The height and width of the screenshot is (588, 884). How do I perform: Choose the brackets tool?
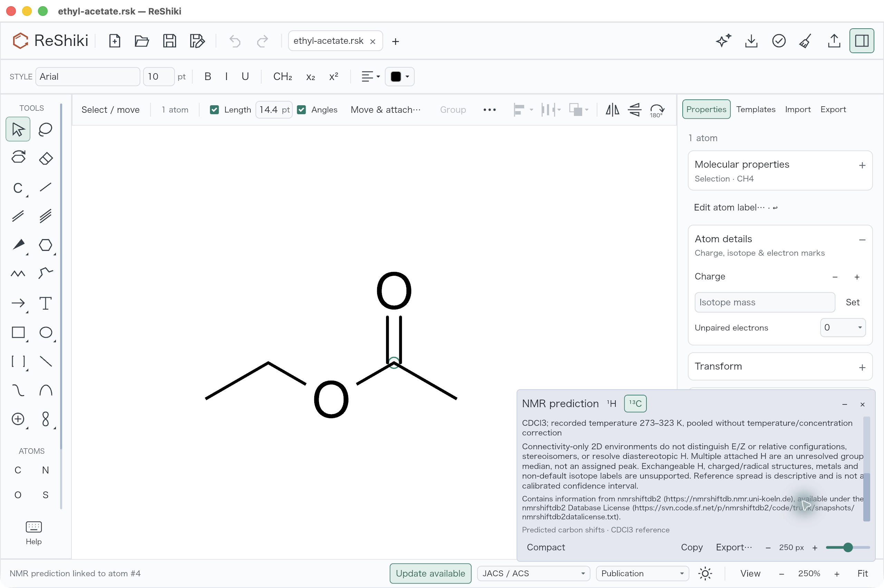(18, 362)
